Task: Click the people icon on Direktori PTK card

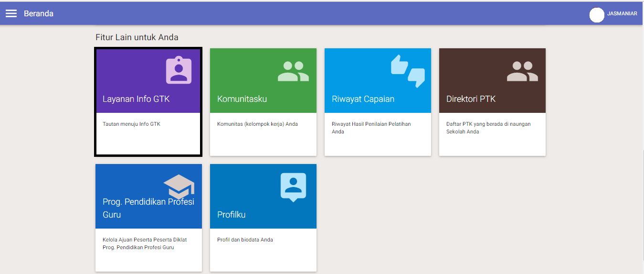Action: 522,71
